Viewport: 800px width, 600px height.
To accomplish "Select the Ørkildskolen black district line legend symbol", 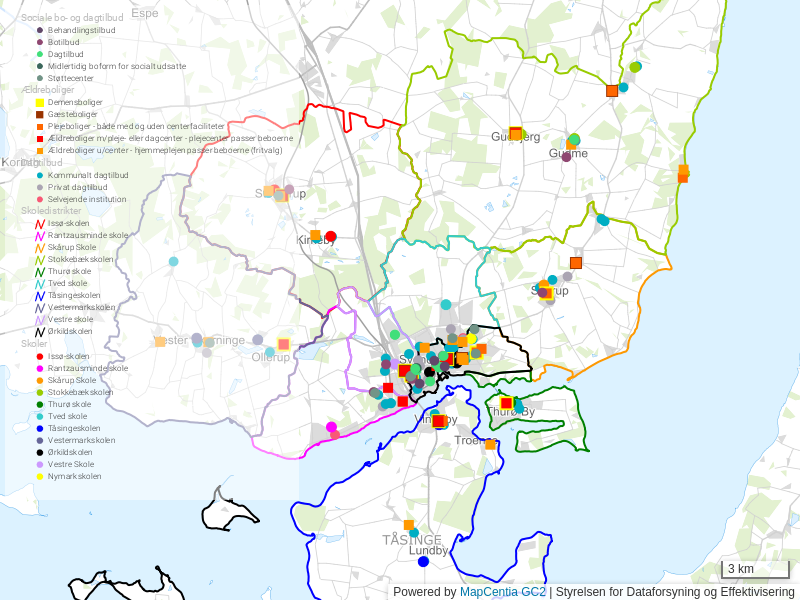I will pyautogui.click(x=40, y=332).
